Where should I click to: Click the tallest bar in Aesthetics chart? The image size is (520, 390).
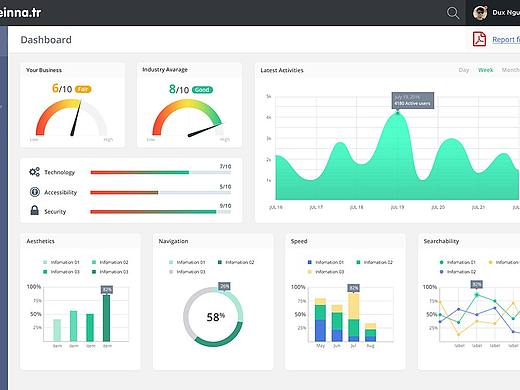coord(106,318)
